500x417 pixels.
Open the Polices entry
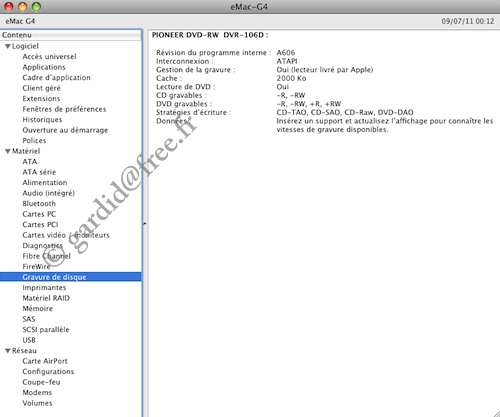[34, 141]
